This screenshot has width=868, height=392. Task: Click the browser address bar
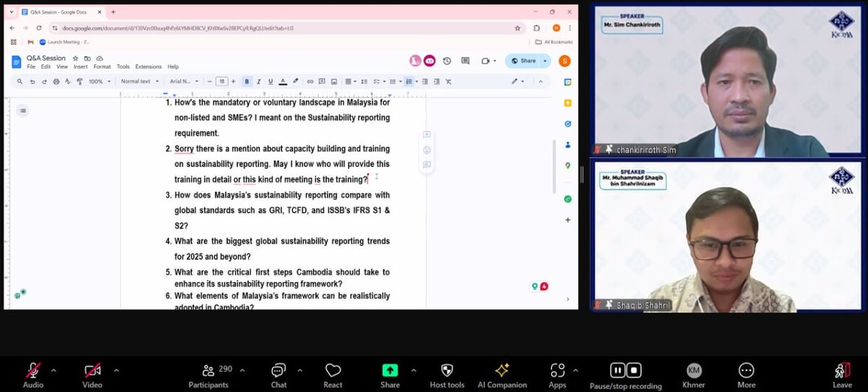(286, 28)
